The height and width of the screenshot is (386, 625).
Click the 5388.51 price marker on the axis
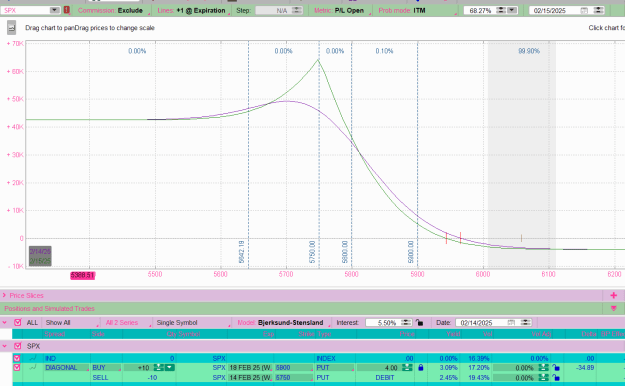(83, 275)
